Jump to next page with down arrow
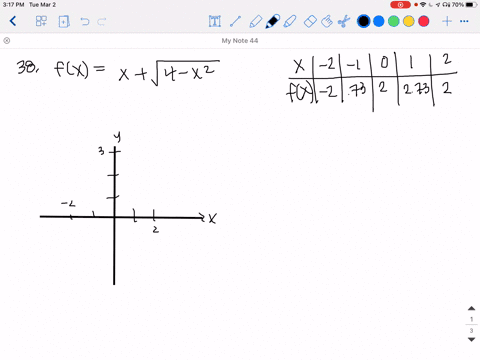This screenshot has width=480, height=360. (x=471, y=340)
